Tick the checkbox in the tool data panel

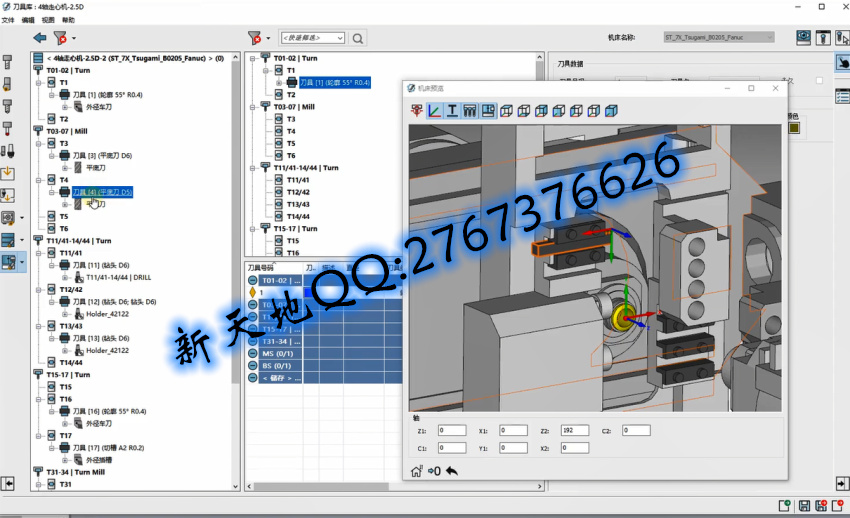pos(819,81)
